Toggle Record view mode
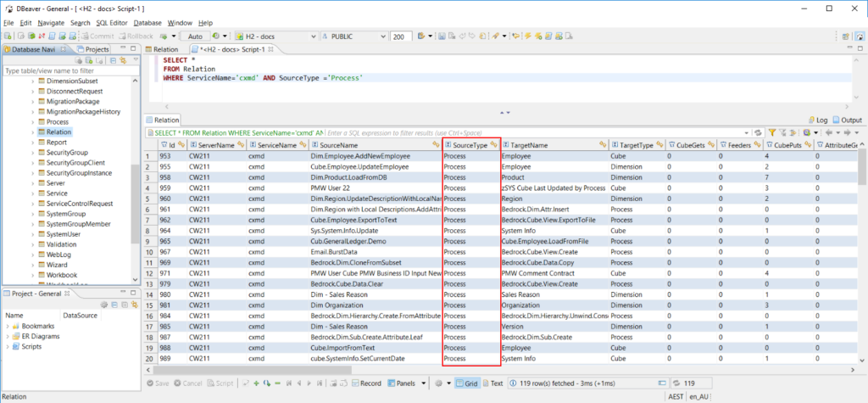The height and width of the screenshot is (403, 868). (366, 383)
